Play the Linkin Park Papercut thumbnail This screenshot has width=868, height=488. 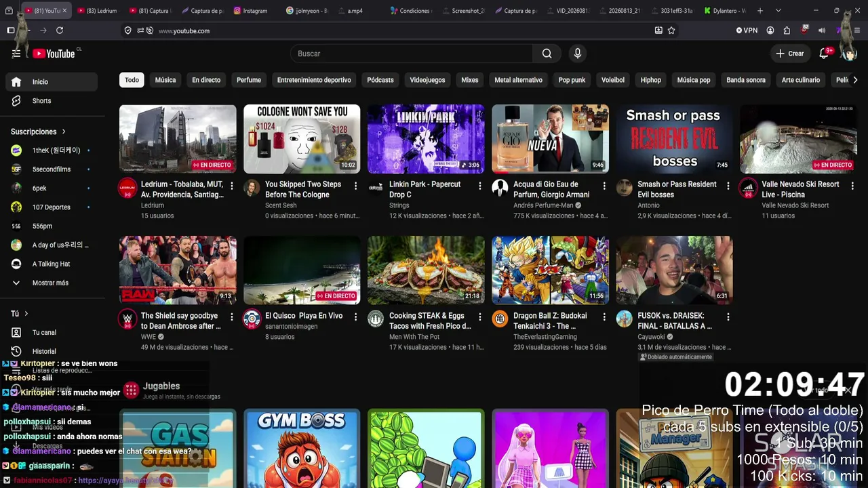tap(426, 139)
